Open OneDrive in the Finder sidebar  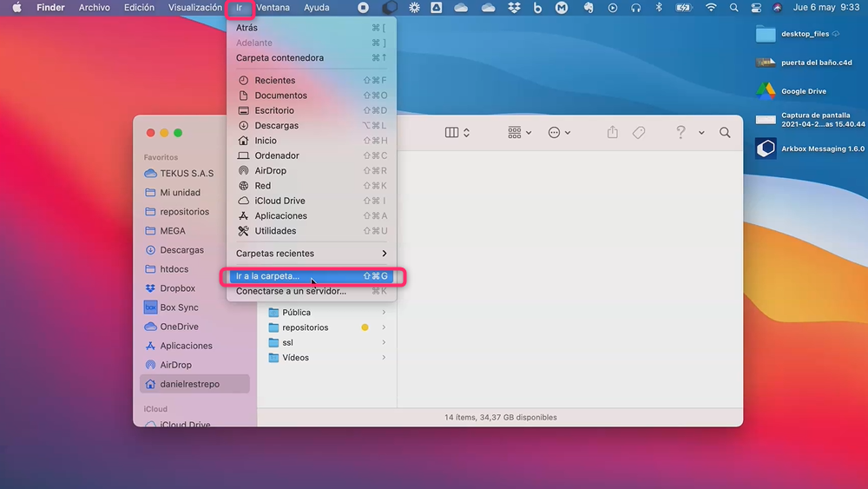click(x=179, y=327)
